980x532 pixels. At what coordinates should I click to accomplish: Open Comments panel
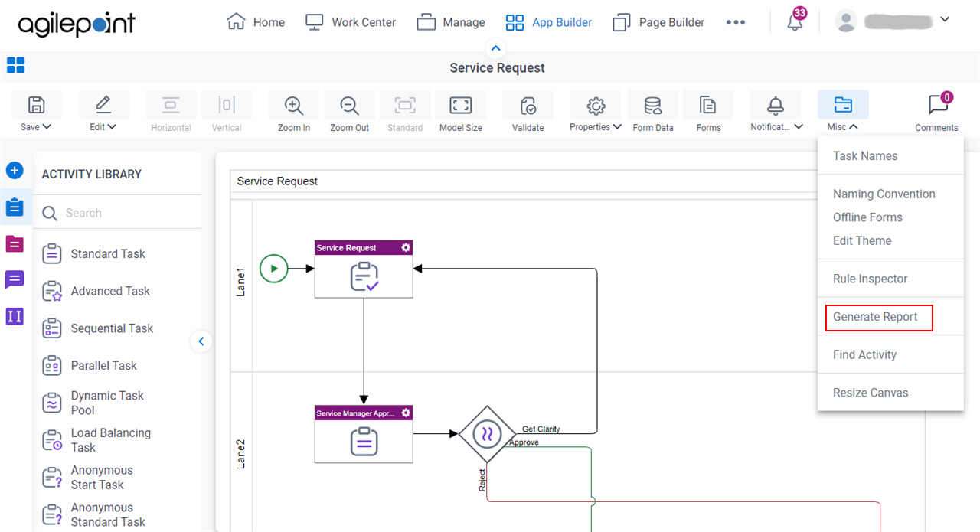point(936,112)
